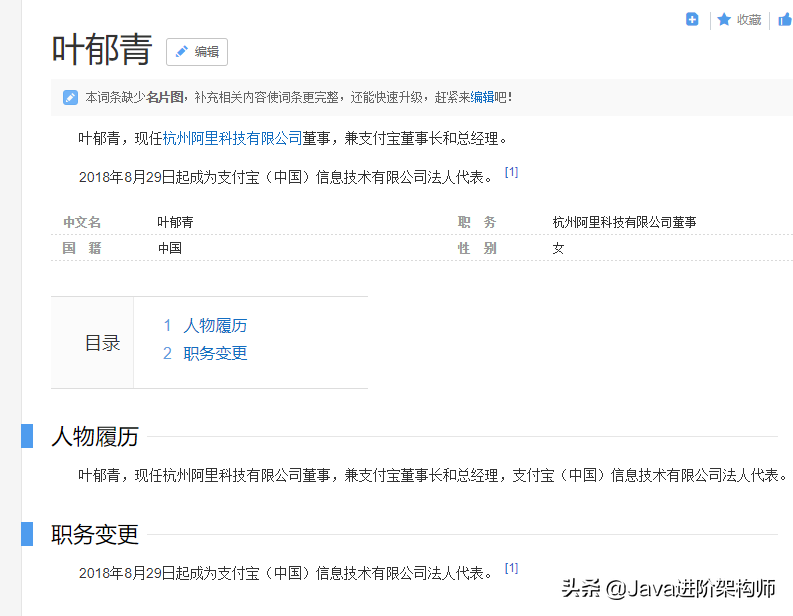
Task: Open the blue 编辑 link in the notice
Action: [482, 97]
